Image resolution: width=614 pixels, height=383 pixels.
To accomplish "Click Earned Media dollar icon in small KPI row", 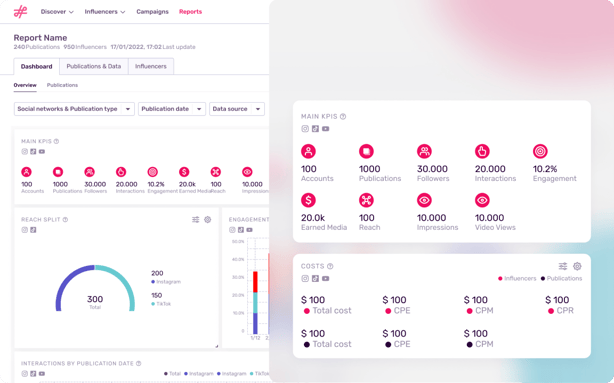I will 184,172.
